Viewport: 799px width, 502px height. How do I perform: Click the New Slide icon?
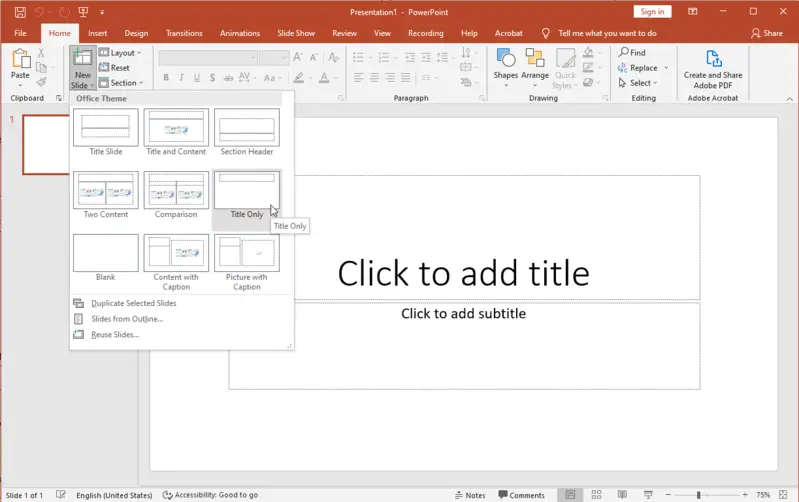coord(82,57)
